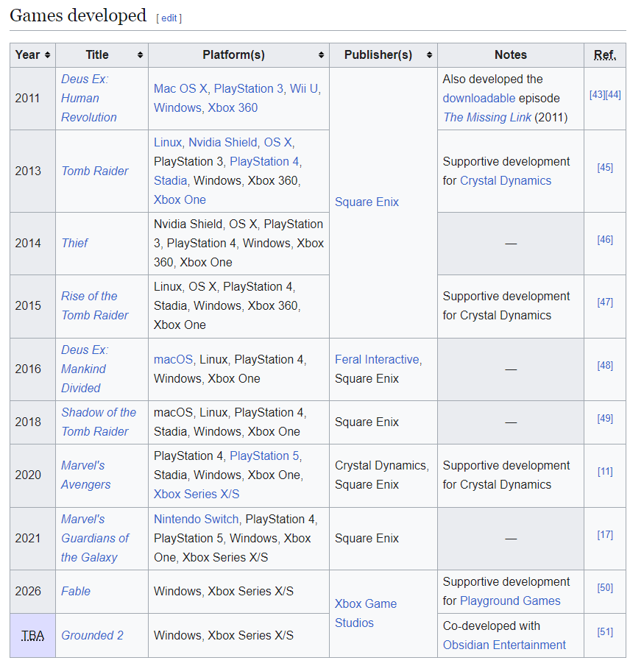Jump to reference [43]

click(597, 95)
